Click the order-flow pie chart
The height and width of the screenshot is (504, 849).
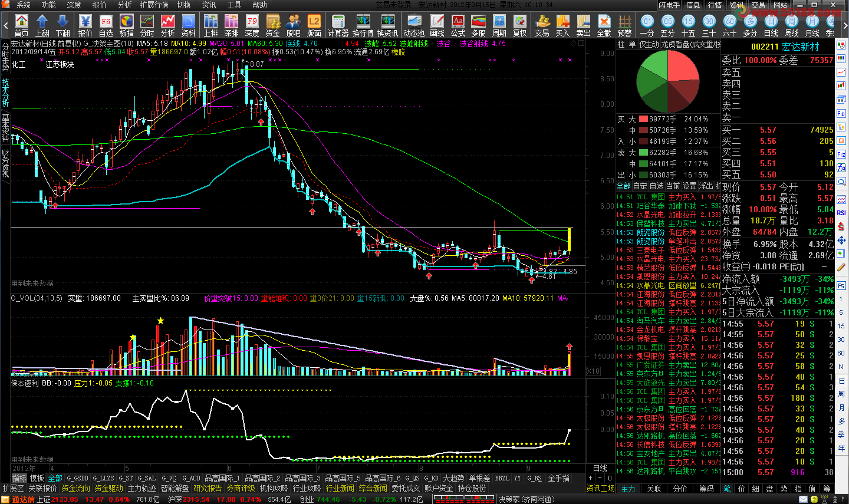[x=667, y=81]
